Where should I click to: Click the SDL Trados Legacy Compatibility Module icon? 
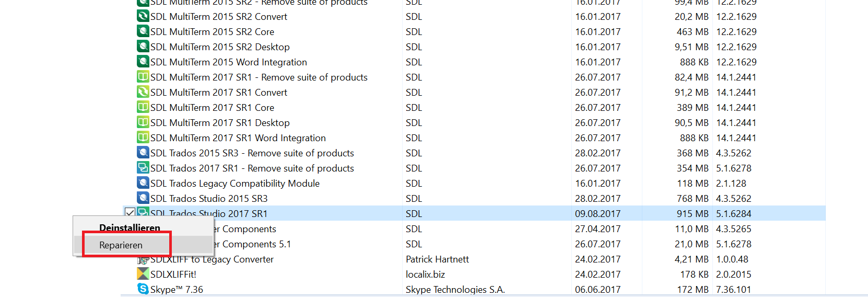pyautogui.click(x=143, y=183)
